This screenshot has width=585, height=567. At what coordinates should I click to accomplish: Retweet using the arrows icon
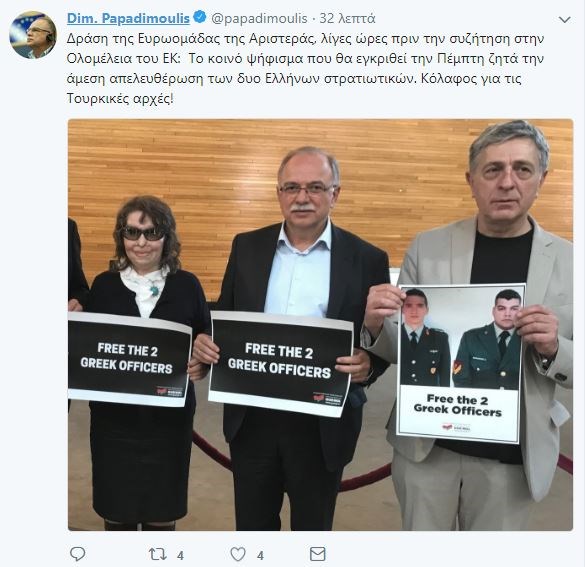157,554
